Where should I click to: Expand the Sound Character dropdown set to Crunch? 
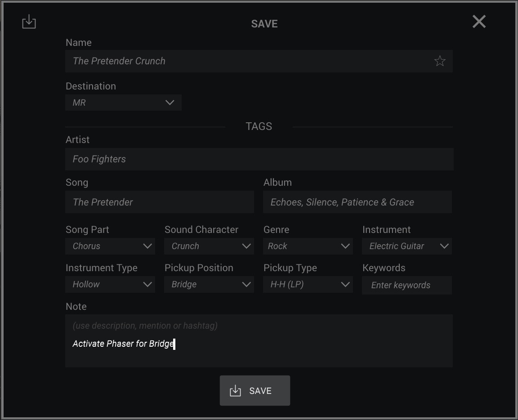209,246
